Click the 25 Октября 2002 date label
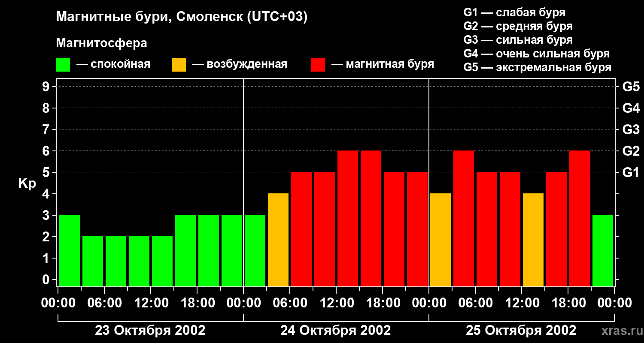Screen dimensions: 644x343 [x=521, y=331]
